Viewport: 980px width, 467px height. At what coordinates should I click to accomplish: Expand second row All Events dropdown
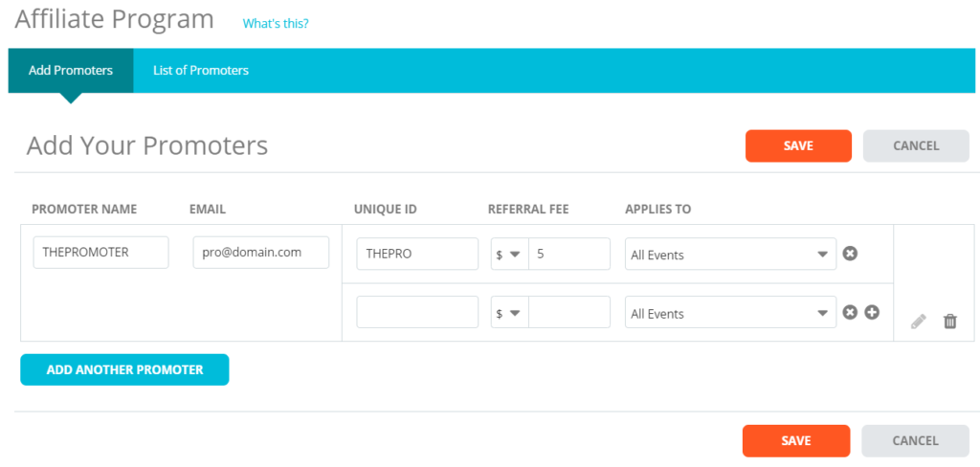(730, 312)
